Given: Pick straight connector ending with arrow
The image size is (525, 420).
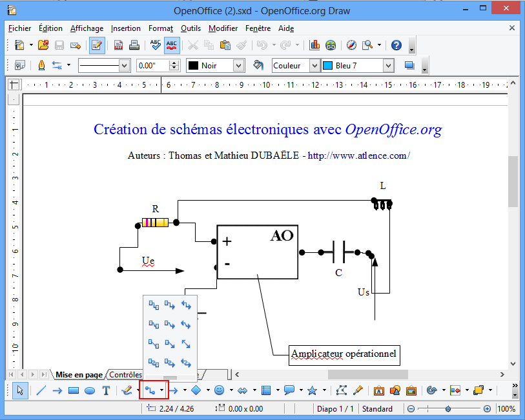Looking at the screenshot, I should pyautogui.click(x=170, y=344).
